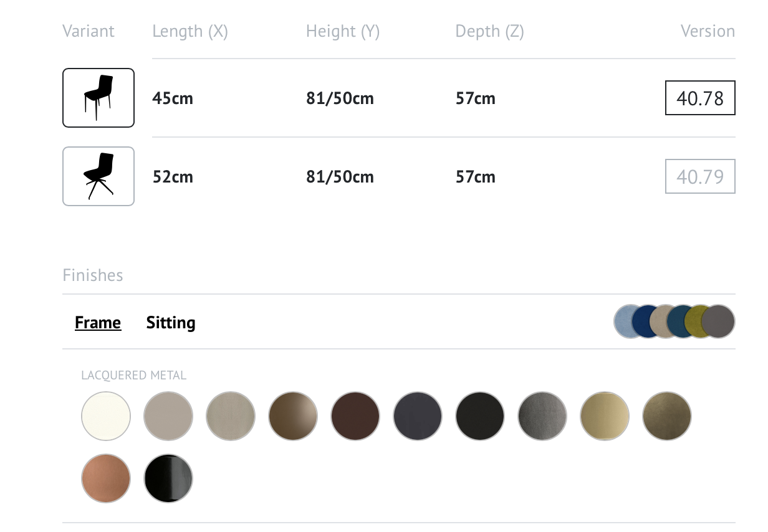
Task: Pick the textured grey metal swatch
Action: (542, 416)
